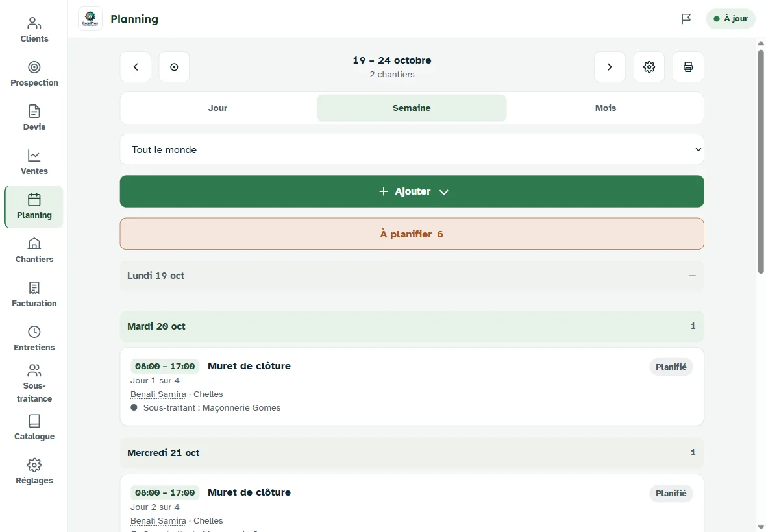
Task: Collapse the Mardi 20 oct section
Action: click(412, 326)
